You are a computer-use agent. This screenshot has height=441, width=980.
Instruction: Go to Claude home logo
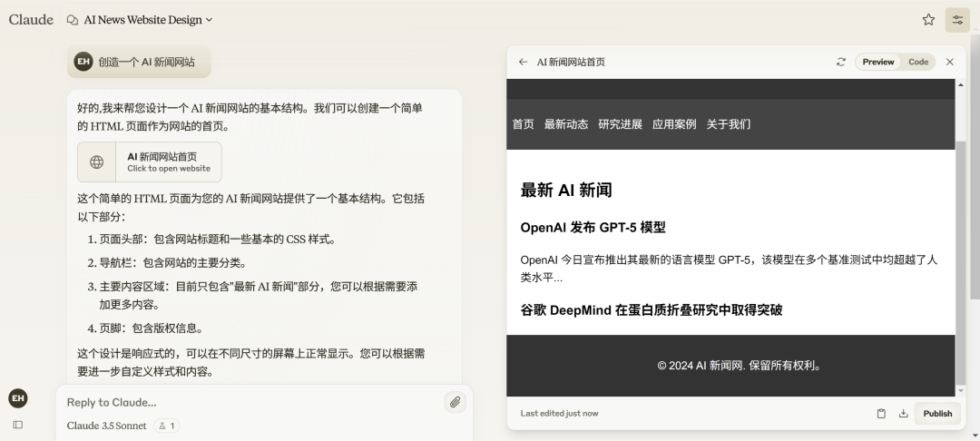pyautogui.click(x=31, y=20)
